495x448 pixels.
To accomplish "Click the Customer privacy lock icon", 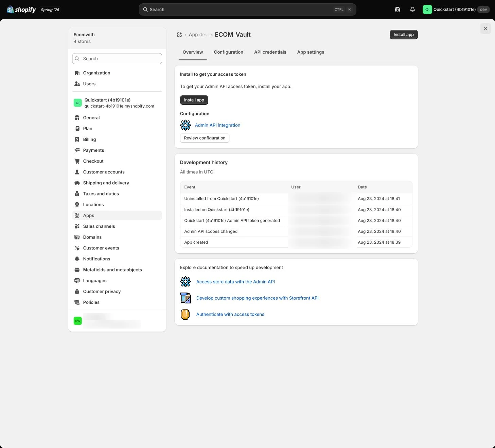I will pyautogui.click(x=77, y=292).
